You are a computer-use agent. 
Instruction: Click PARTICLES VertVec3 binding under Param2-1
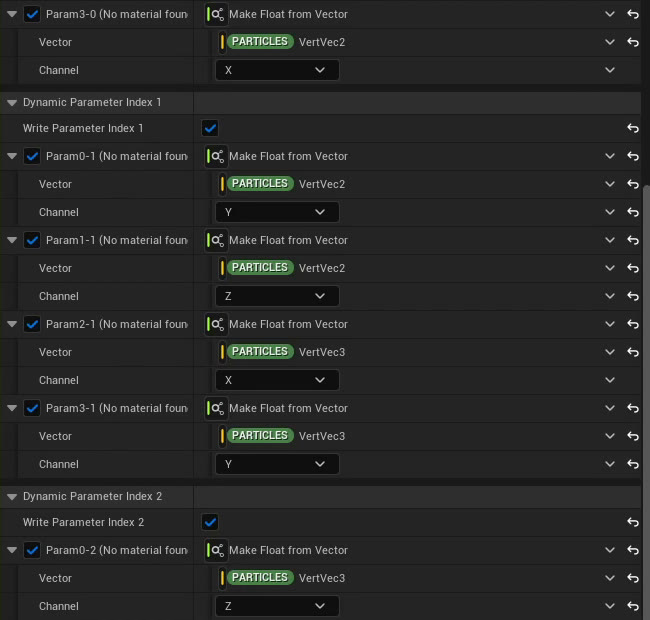pyautogui.click(x=286, y=352)
